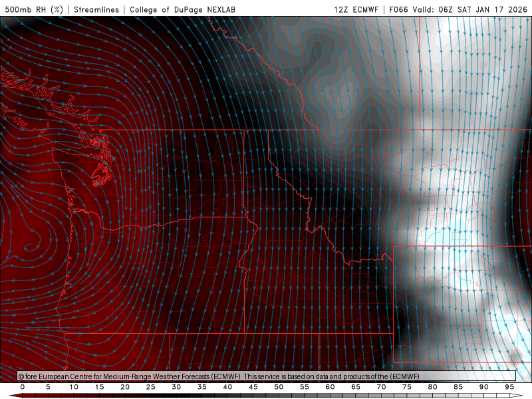Click the '85' label on the RH scale

click(458, 387)
